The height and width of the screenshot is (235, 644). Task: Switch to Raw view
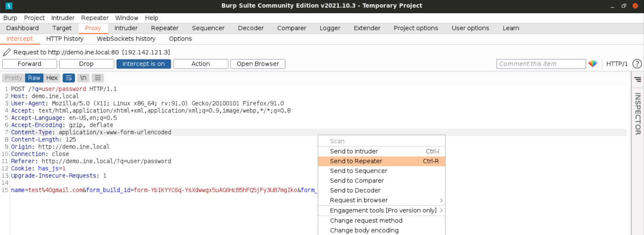point(34,78)
